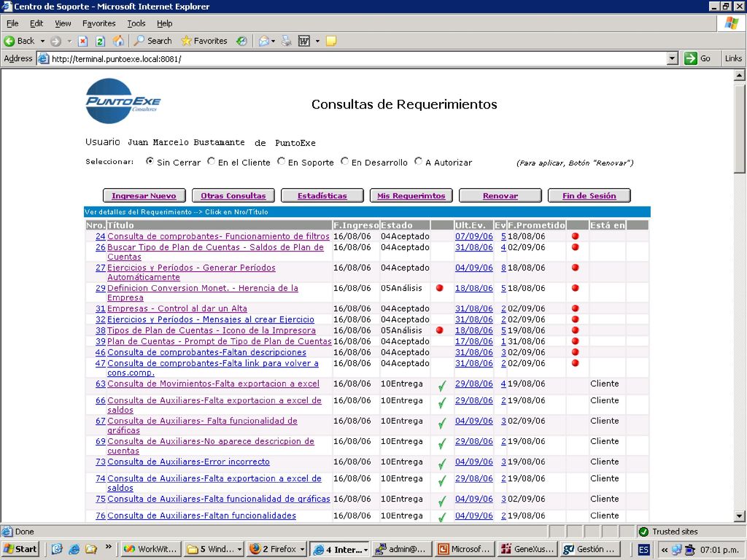The width and height of the screenshot is (747, 560).
Task: Open the Favorites menu
Action: pos(98,23)
